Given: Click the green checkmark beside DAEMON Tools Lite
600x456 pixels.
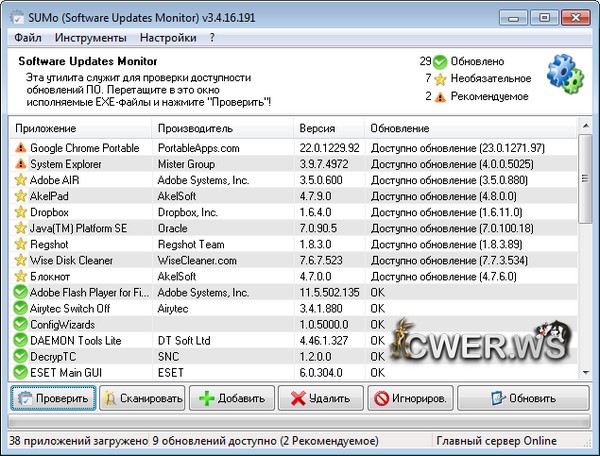Looking at the screenshot, I should tap(20, 341).
